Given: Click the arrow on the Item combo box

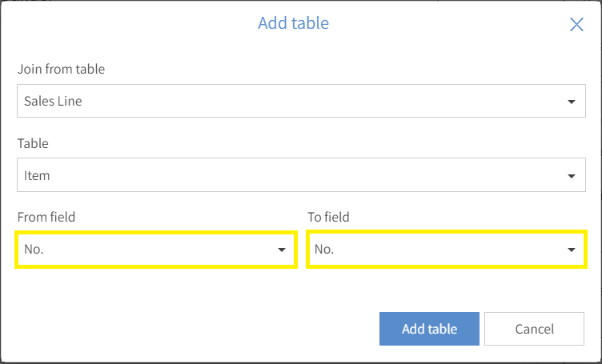Looking at the screenshot, I should (x=572, y=176).
